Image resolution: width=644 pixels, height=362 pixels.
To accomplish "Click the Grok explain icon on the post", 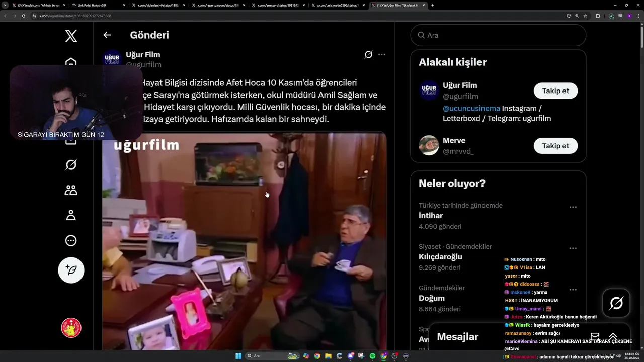I will pyautogui.click(x=368, y=54).
